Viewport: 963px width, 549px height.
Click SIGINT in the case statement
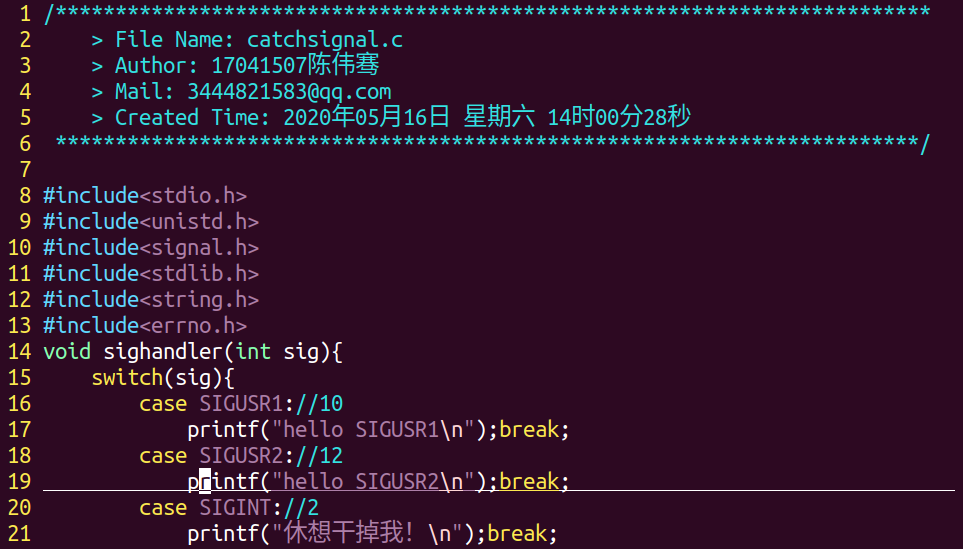tap(235, 508)
